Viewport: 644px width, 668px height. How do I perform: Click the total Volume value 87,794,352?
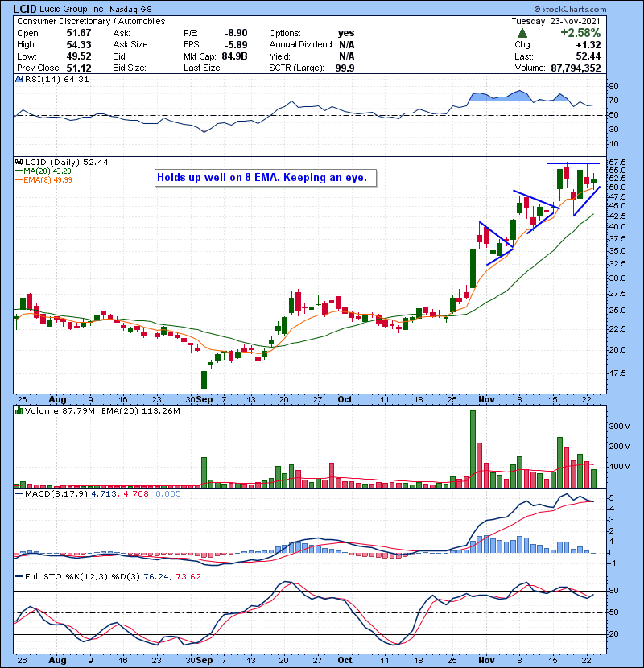pyautogui.click(x=576, y=68)
